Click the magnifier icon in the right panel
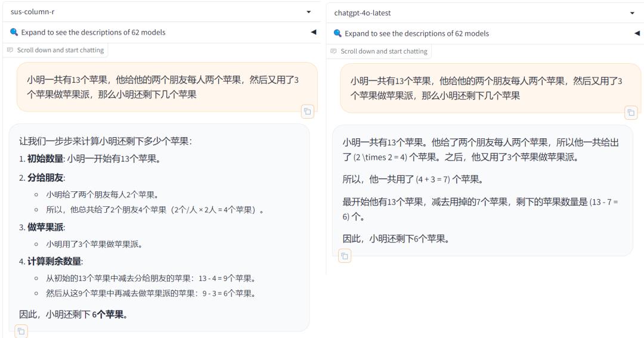The width and height of the screenshot is (644, 338). (338, 33)
